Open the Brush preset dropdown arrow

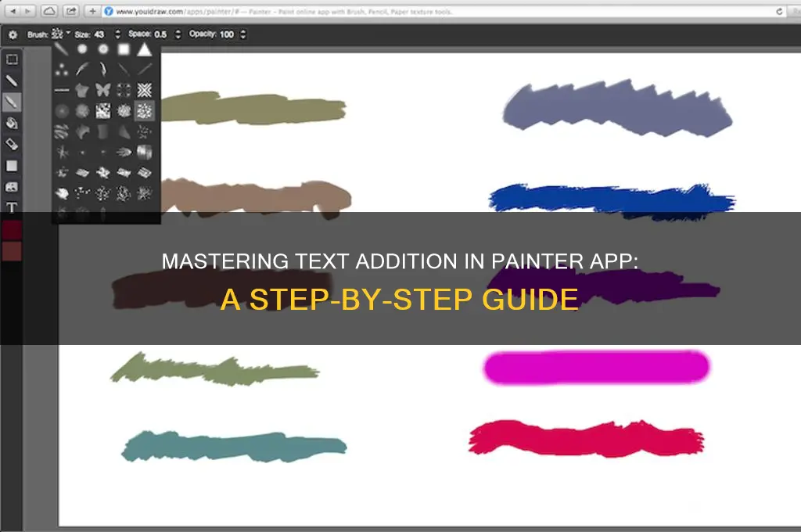68,33
